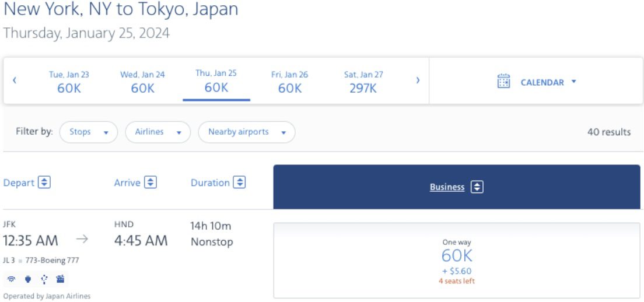Click the in-flight entertainment icon
The width and height of the screenshot is (644, 302).
pyautogui.click(x=61, y=279)
